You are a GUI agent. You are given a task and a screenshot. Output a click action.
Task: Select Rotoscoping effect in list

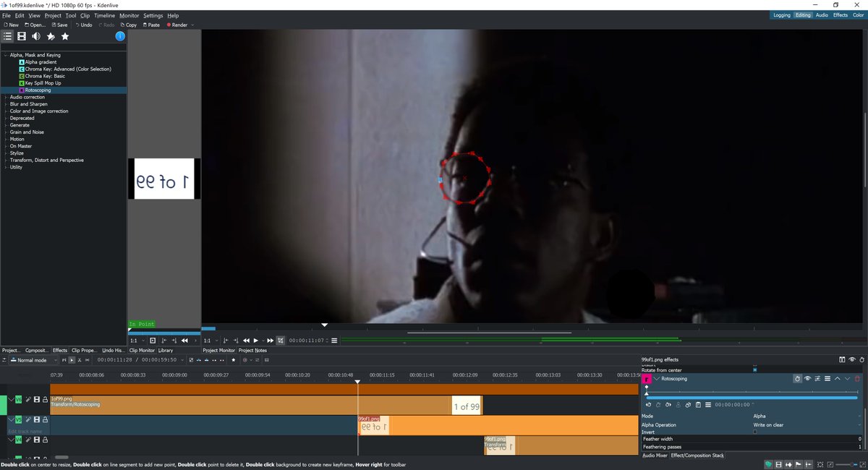tap(38, 90)
